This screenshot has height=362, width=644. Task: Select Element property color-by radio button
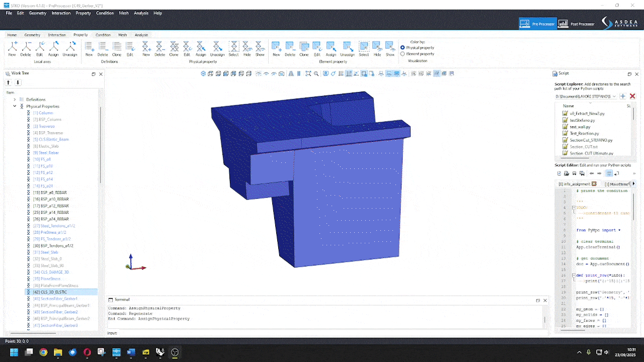pyautogui.click(x=403, y=54)
